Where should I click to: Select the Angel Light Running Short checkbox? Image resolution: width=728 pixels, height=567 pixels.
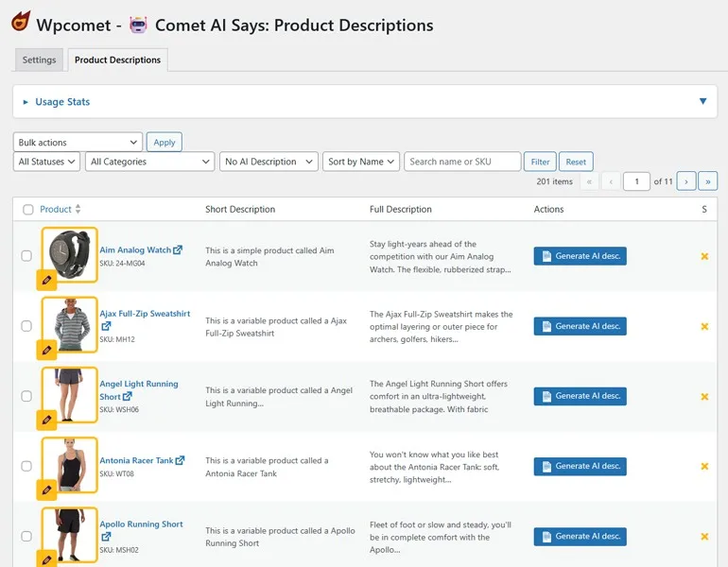pyautogui.click(x=26, y=396)
